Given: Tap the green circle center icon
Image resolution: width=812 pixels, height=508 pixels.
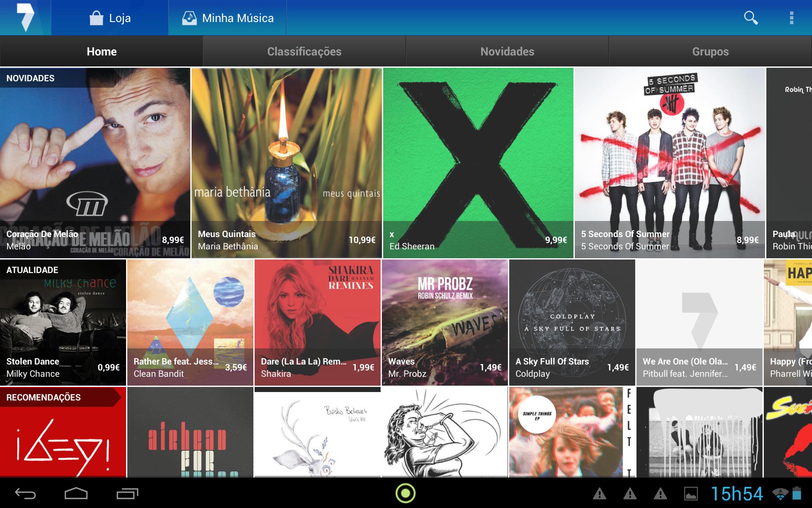Looking at the screenshot, I should tap(406, 493).
